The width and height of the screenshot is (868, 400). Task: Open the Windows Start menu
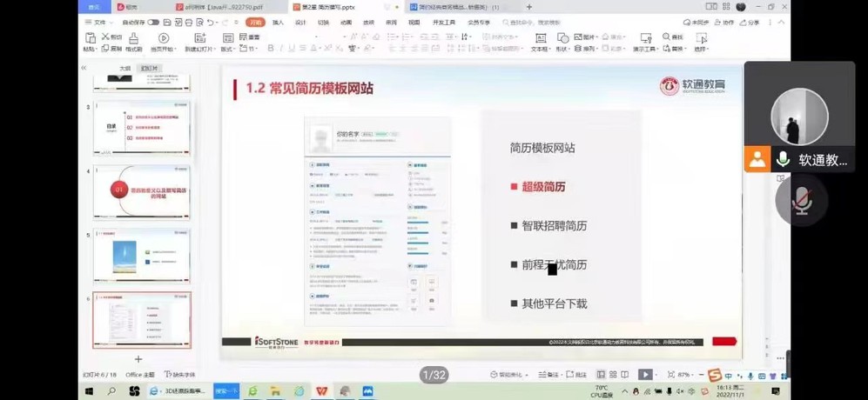[89, 392]
